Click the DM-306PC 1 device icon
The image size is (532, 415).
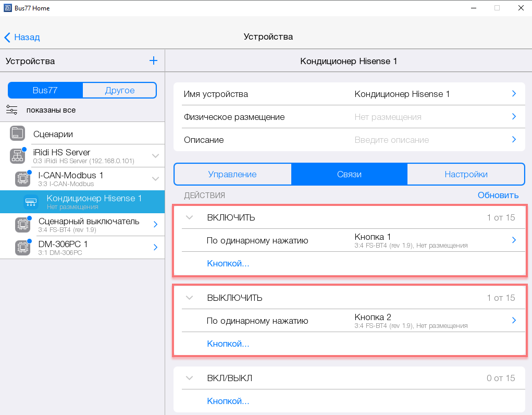click(x=22, y=247)
